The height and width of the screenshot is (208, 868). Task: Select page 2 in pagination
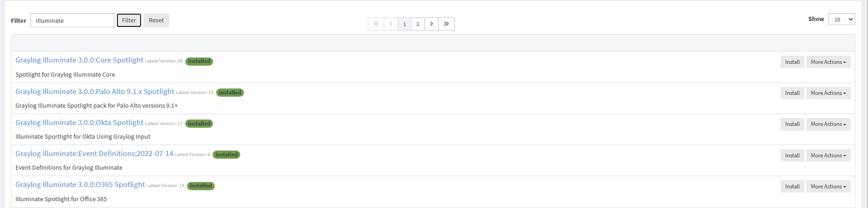tap(418, 24)
